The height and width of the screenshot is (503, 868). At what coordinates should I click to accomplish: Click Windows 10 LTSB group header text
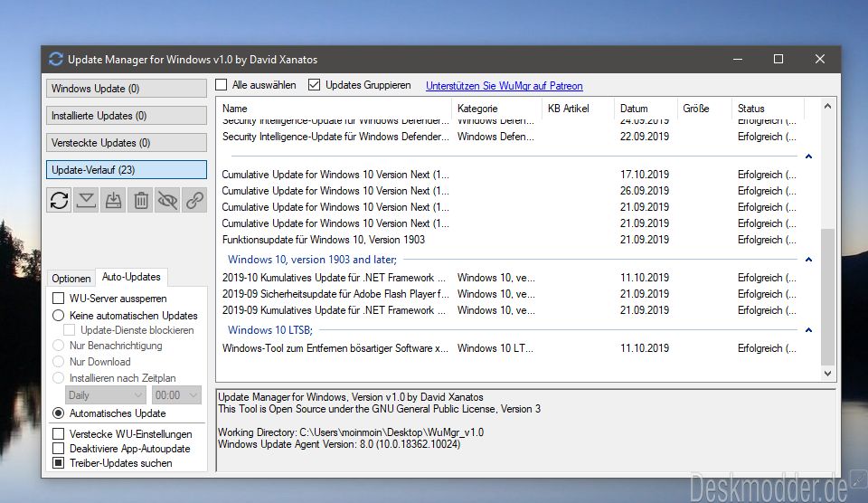pyautogui.click(x=270, y=330)
